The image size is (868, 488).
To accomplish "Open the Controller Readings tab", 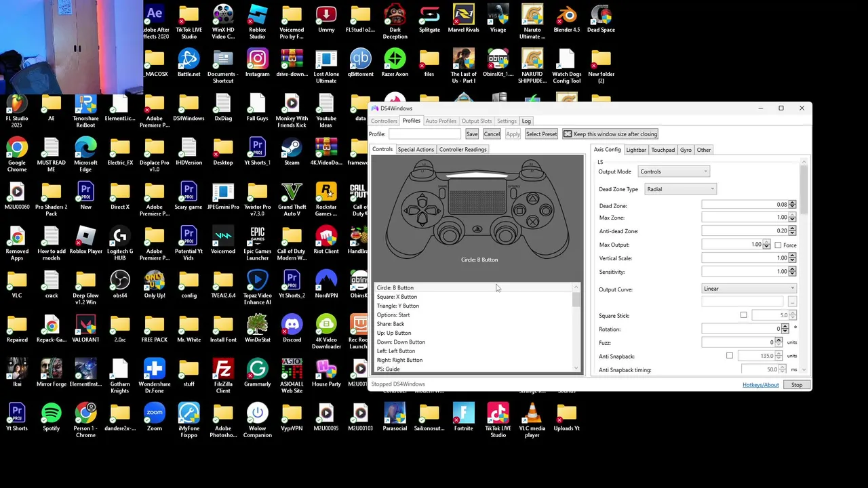I will click(x=463, y=150).
